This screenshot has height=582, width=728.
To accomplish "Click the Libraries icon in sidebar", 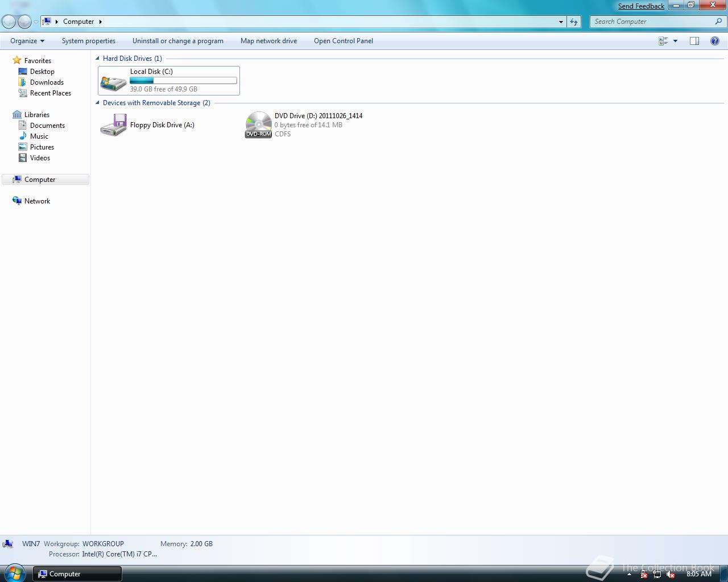I will (x=17, y=115).
